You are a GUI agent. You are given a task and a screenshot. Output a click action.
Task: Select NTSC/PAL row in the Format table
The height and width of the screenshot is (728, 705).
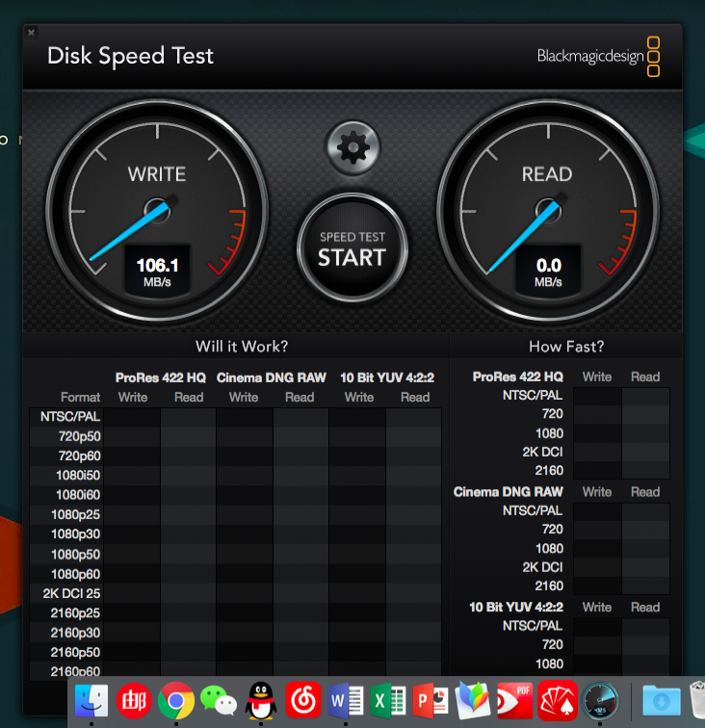(x=235, y=417)
